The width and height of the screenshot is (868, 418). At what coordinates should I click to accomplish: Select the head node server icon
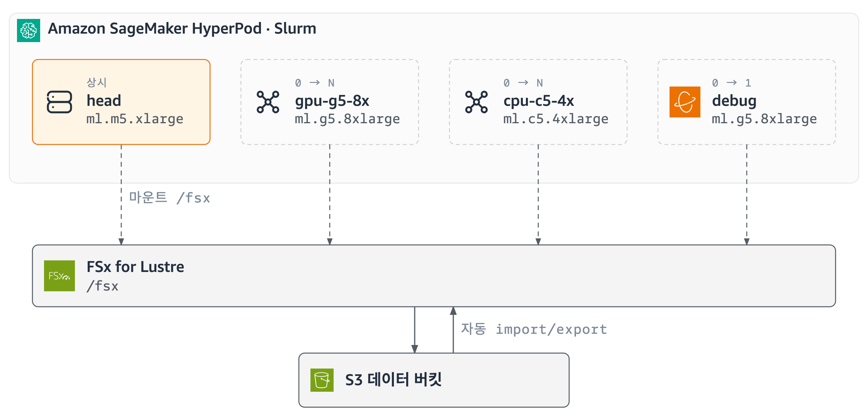pyautogui.click(x=59, y=102)
